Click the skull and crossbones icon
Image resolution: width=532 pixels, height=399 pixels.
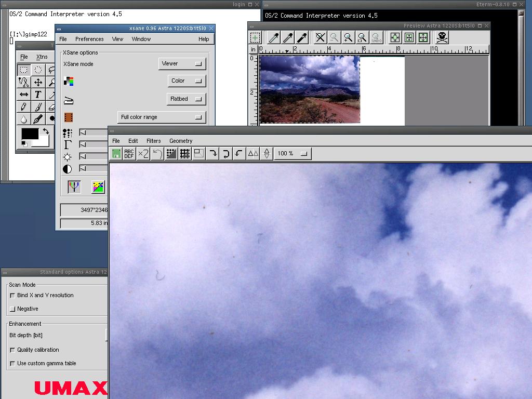pyautogui.click(x=442, y=37)
